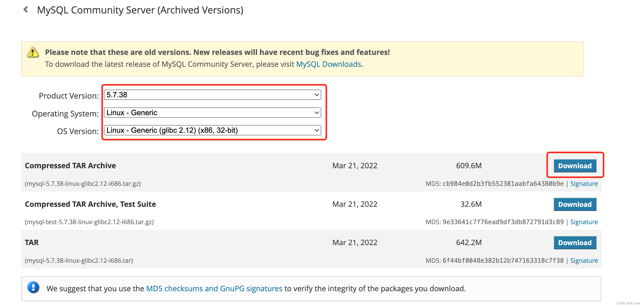Screen dimensions: 644x307
Task: Click filename (mysql-5.7.38-linux-glibc2.12-i686.tar)
Action: (x=79, y=260)
